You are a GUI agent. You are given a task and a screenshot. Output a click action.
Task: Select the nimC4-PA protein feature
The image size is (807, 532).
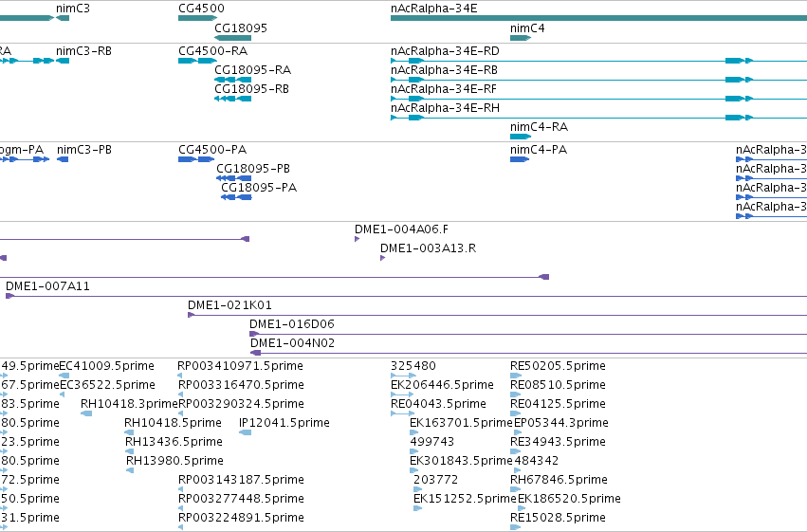[520, 159]
